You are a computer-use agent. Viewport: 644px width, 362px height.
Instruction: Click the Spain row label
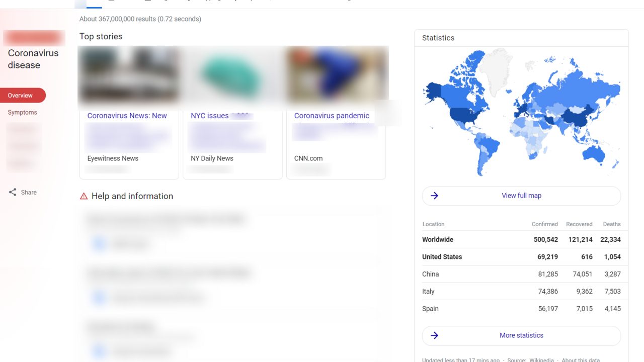(x=430, y=309)
